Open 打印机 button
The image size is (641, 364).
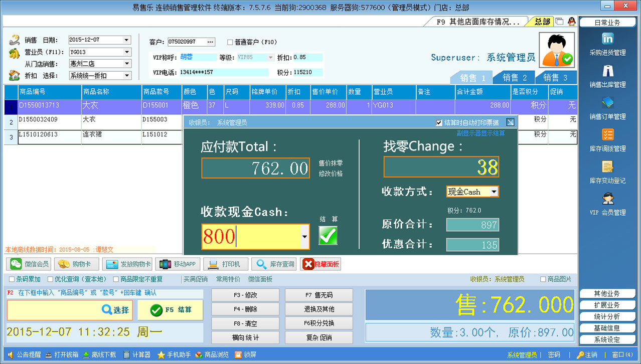(225, 264)
